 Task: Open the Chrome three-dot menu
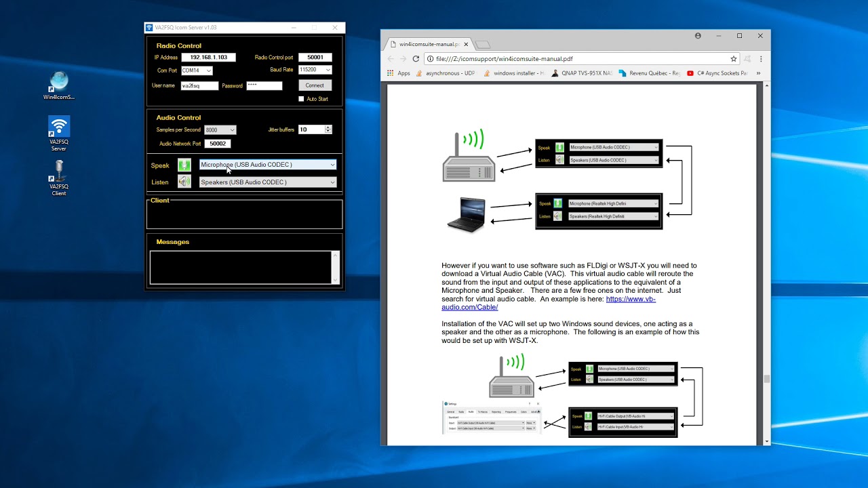pos(761,59)
